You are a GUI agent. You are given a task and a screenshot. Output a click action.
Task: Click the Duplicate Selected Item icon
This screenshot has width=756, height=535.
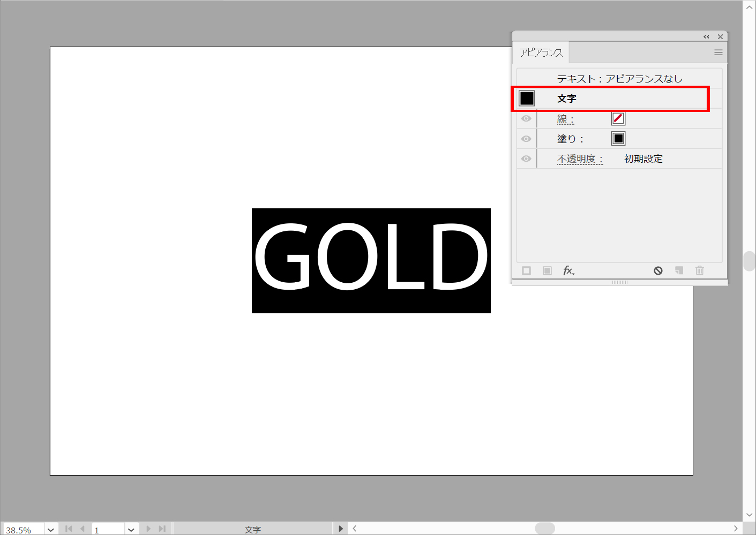[x=679, y=271]
